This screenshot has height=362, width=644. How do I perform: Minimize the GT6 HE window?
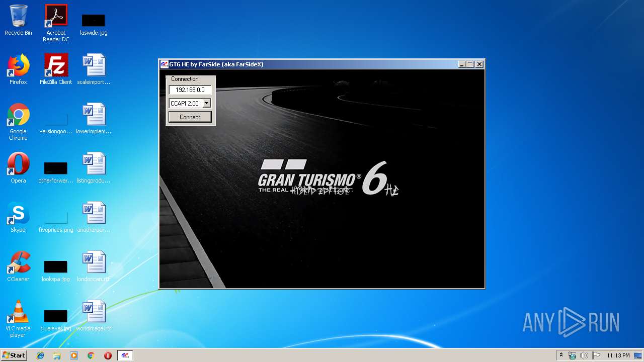pos(462,64)
